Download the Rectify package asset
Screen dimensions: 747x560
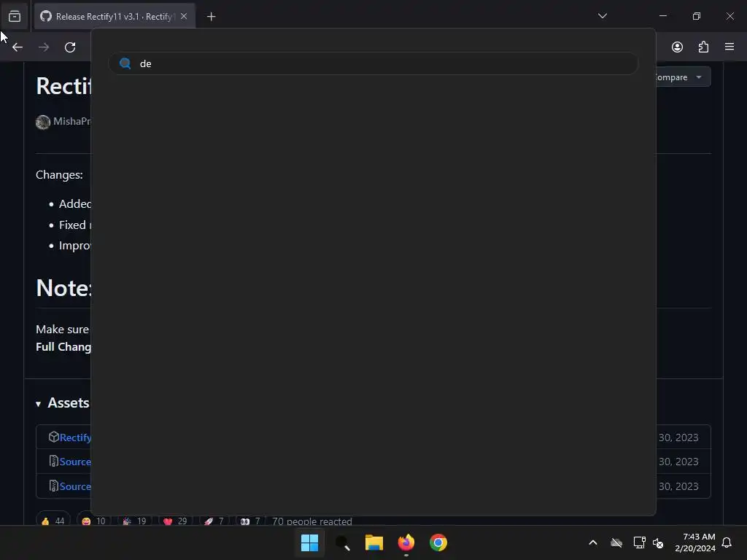click(75, 437)
